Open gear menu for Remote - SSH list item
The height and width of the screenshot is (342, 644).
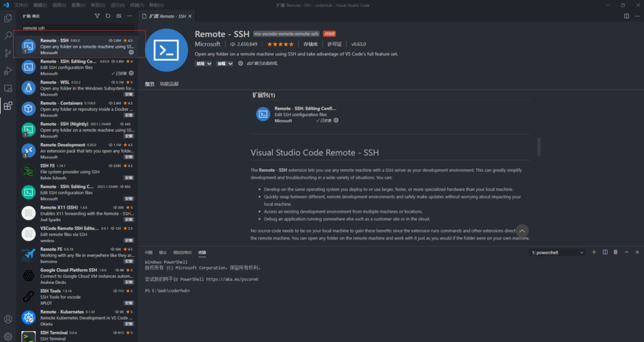(x=131, y=52)
